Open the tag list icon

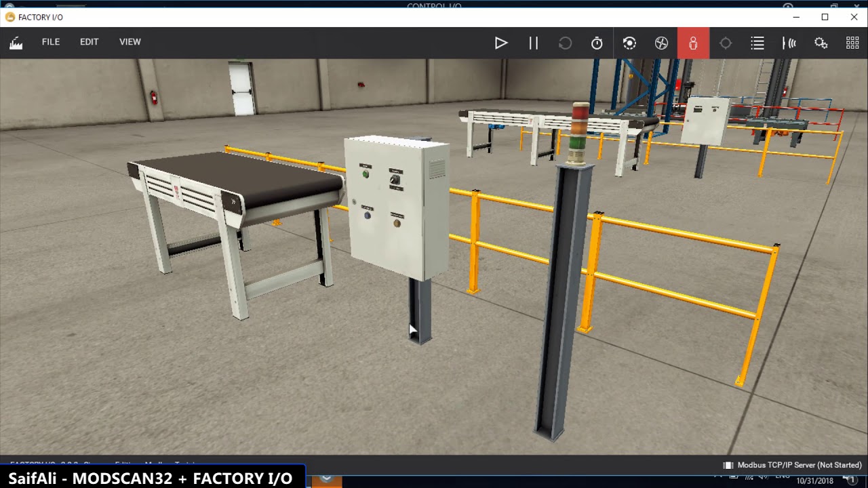coord(757,43)
